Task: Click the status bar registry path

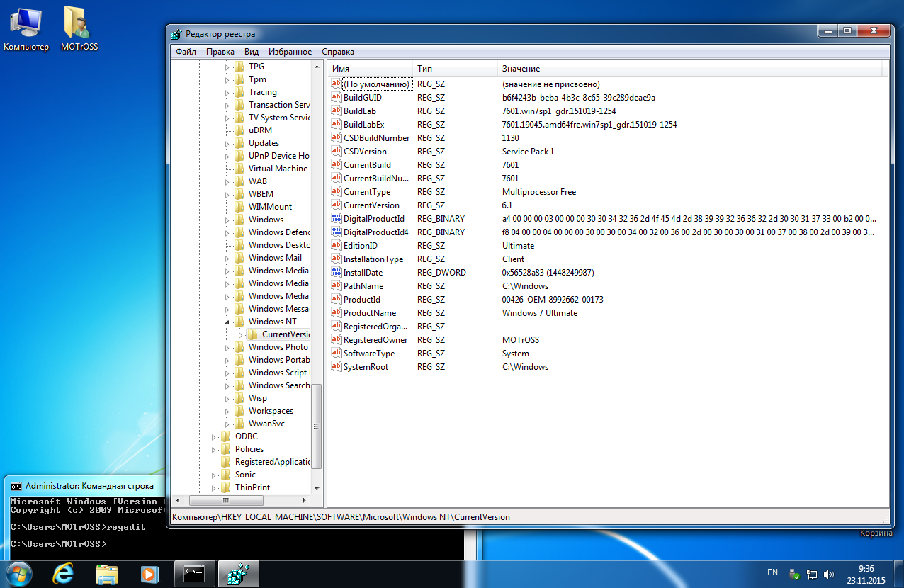Action: pos(341,517)
